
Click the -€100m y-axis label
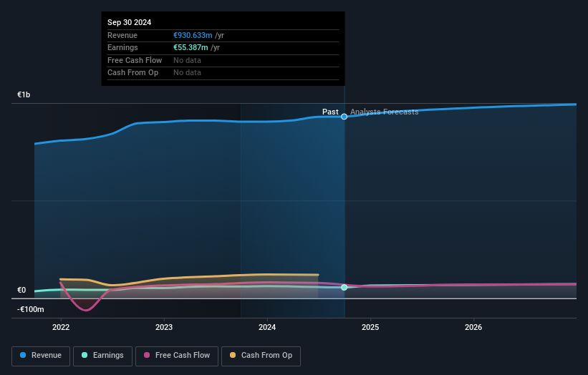click(x=30, y=309)
